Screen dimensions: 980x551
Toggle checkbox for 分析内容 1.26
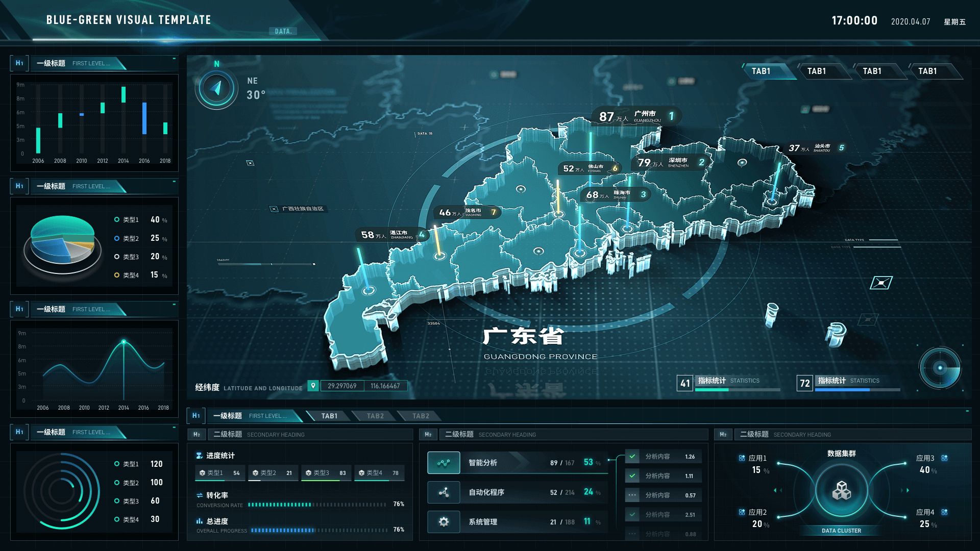click(x=632, y=457)
